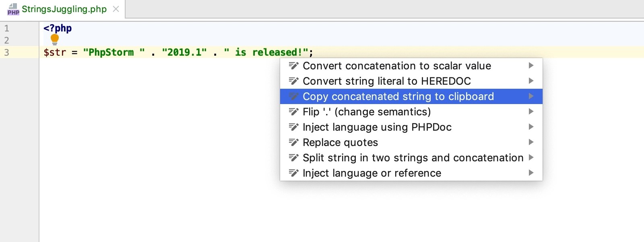Screen dimensions: 644x242
Task: Click the pencil icon beside Inject language or reference
Action: pos(294,173)
